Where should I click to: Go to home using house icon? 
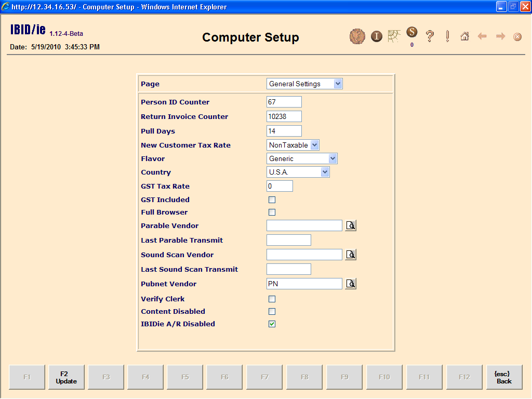pyautogui.click(x=464, y=36)
